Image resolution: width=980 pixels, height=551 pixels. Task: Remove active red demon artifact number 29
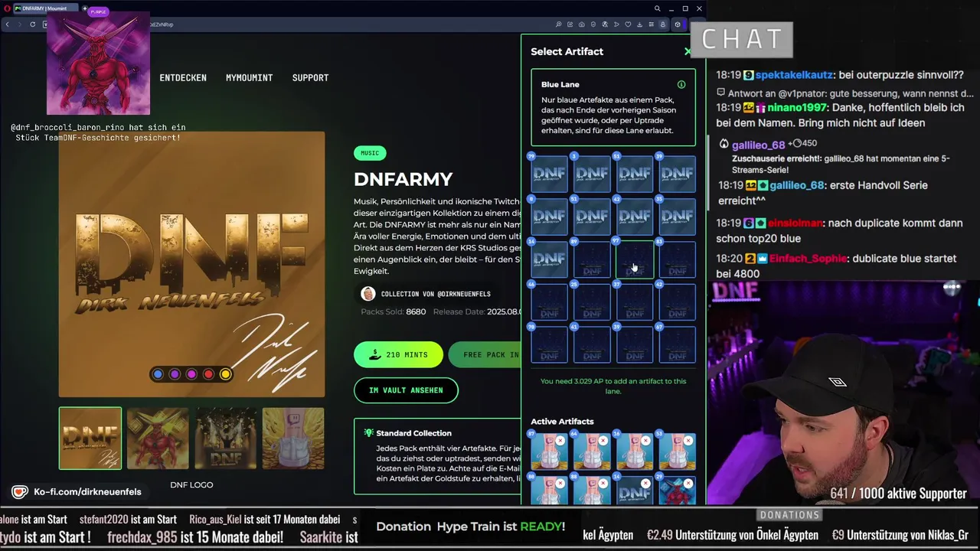688,484
